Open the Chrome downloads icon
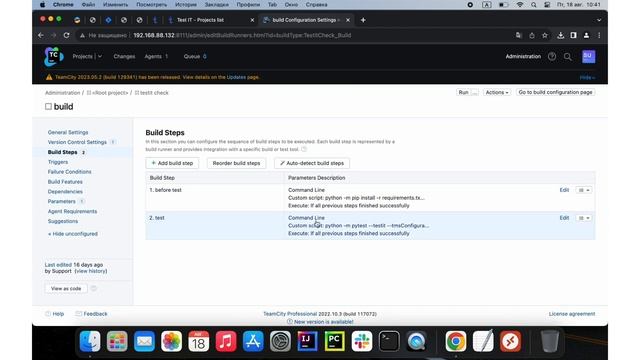The width and height of the screenshot is (640, 360). pos(560,36)
